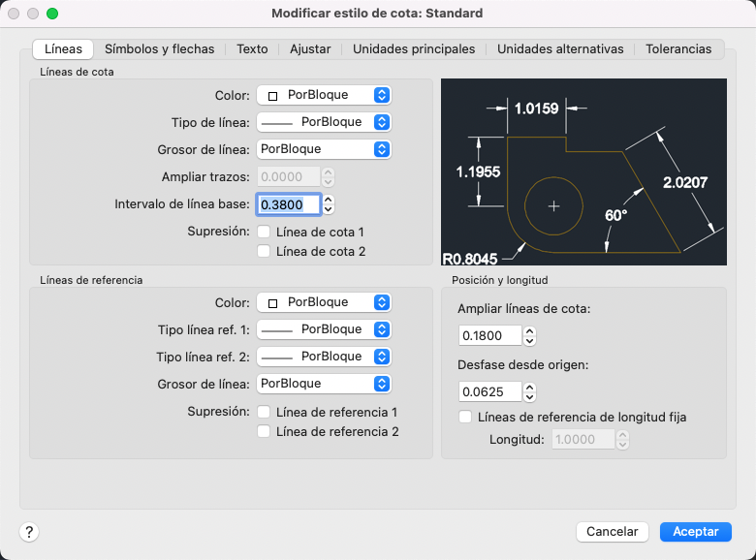Expand dimension line Tipo de línea dropdown
756x560 pixels.
click(324, 122)
